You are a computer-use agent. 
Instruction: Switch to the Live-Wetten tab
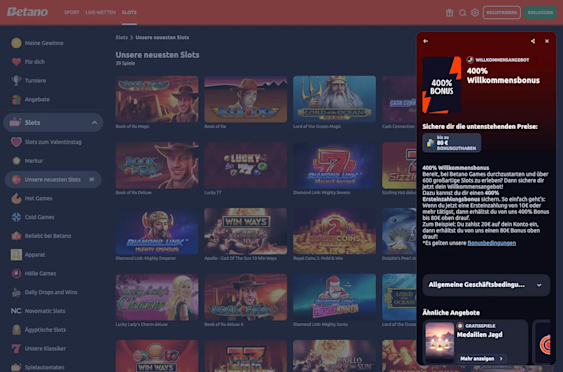(101, 13)
